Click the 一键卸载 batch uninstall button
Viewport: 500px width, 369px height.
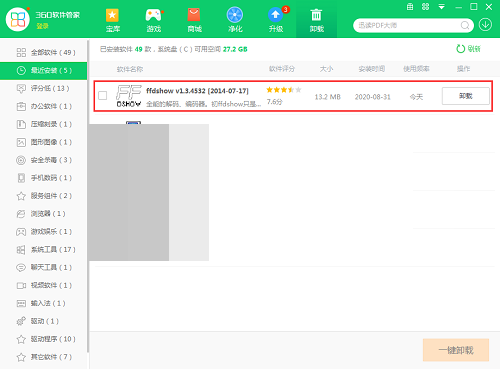[x=456, y=350]
